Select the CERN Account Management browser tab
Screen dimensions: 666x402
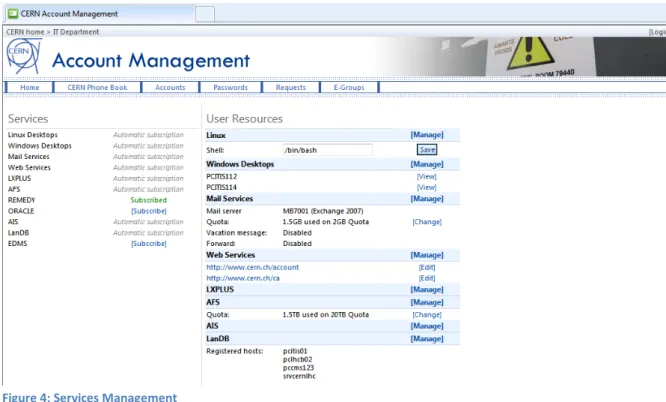coord(100,14)
